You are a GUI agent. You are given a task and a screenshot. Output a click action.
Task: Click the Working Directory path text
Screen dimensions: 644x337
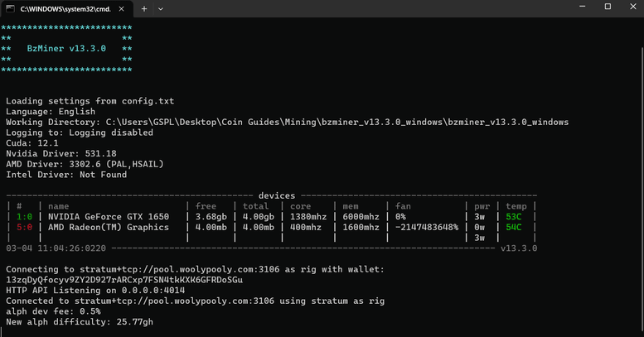click(x=337, y=122)
